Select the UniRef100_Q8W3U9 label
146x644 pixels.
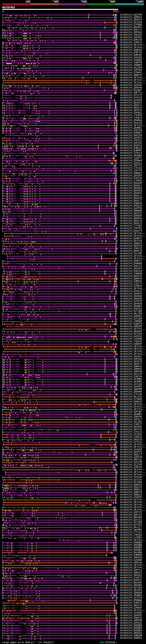[x=131, y=50]
